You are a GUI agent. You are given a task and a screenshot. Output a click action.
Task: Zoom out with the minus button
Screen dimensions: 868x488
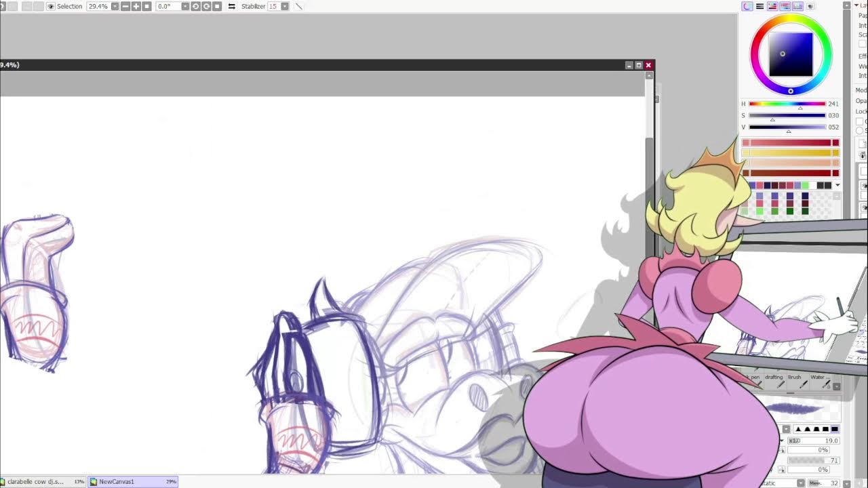125,6
